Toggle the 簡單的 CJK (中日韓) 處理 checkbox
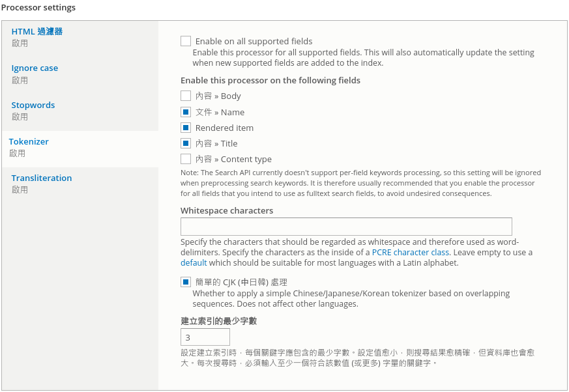Image resolution: width=569 pixels, height=392 pixels. (186, 282)
